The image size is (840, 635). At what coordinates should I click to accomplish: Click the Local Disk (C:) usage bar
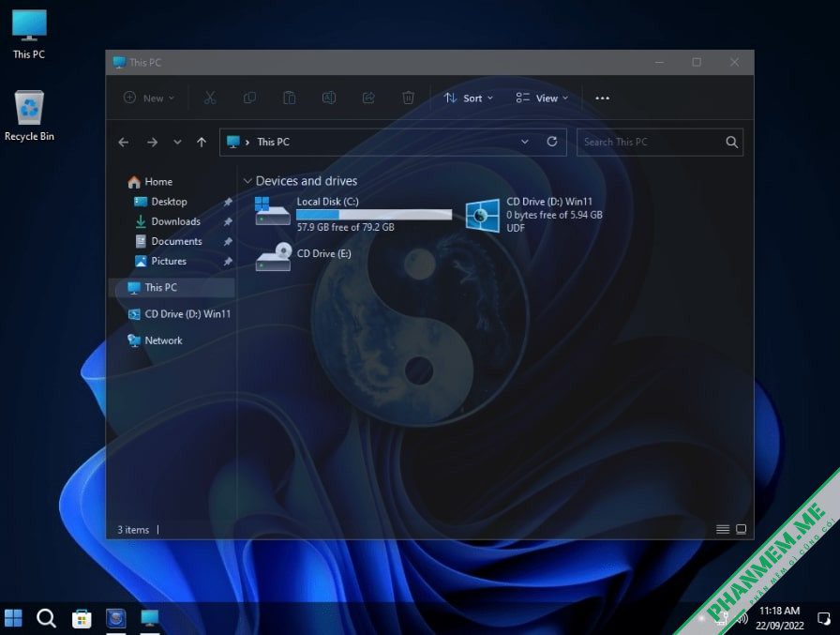(x=374, y=215)
